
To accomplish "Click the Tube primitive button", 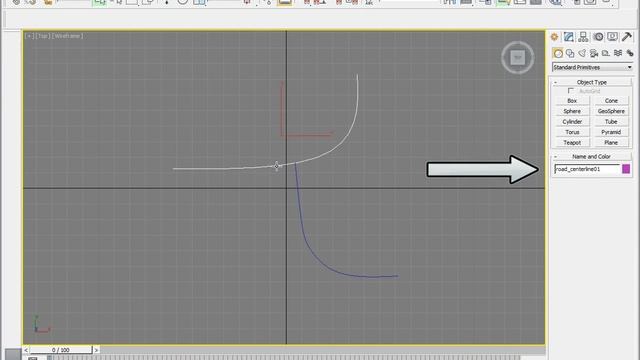I will coord(611,122).
